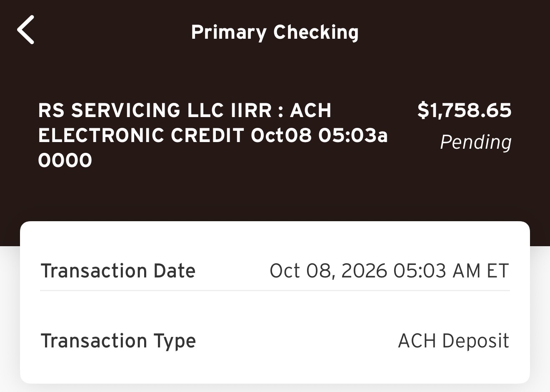The height and width of the screenshot is (392, 550).
Task: Tap the Oct 08, 2026 05:03 AM ET value
Action: point(389,271)
